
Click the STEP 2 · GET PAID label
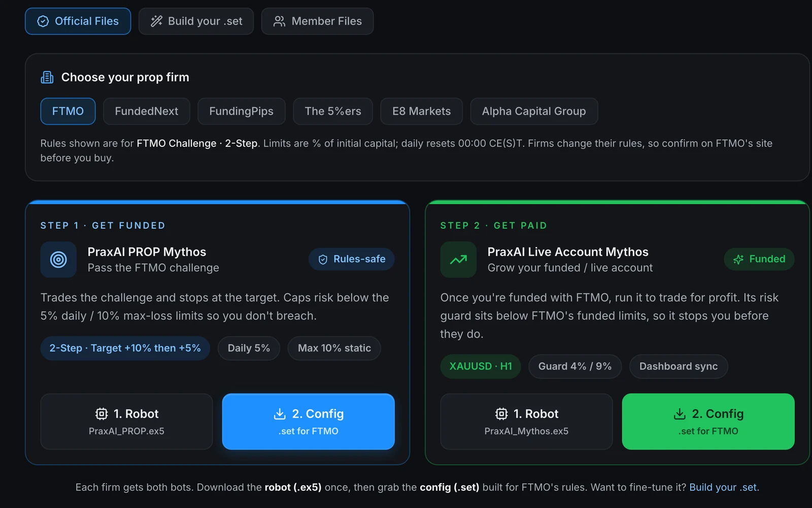point(494,226)
